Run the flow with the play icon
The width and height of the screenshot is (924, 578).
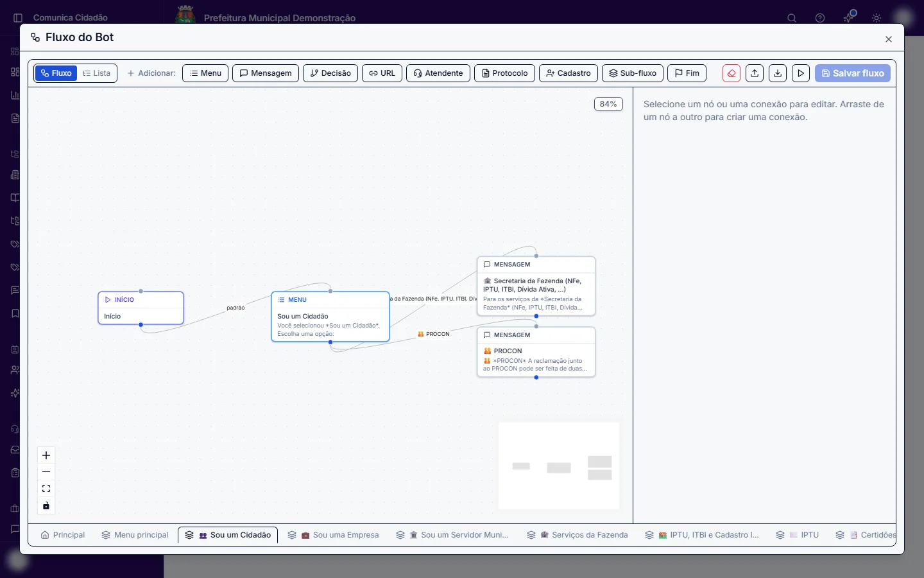click(801, 73)
